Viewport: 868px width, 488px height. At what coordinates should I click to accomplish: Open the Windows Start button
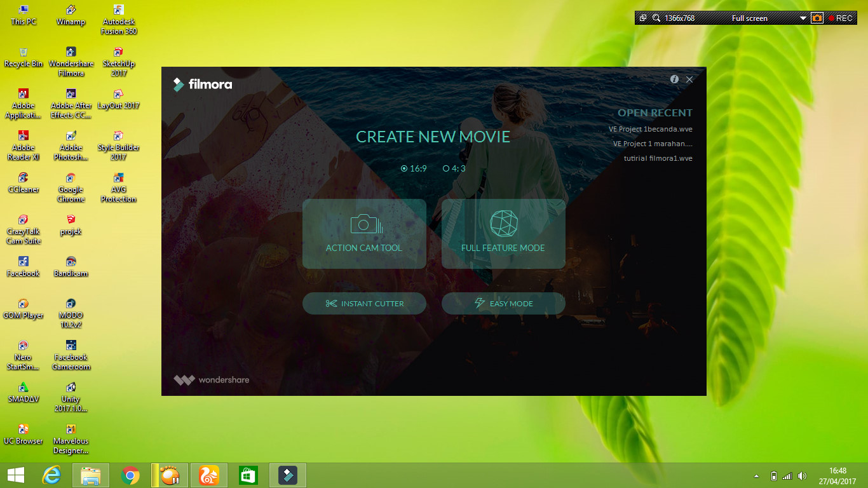(16, 475)
